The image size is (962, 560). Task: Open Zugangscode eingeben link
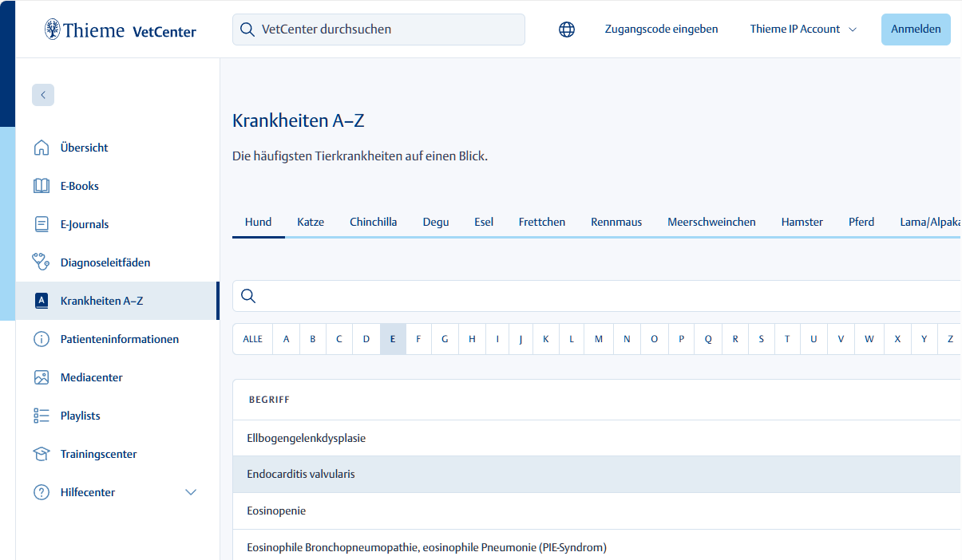661,29
